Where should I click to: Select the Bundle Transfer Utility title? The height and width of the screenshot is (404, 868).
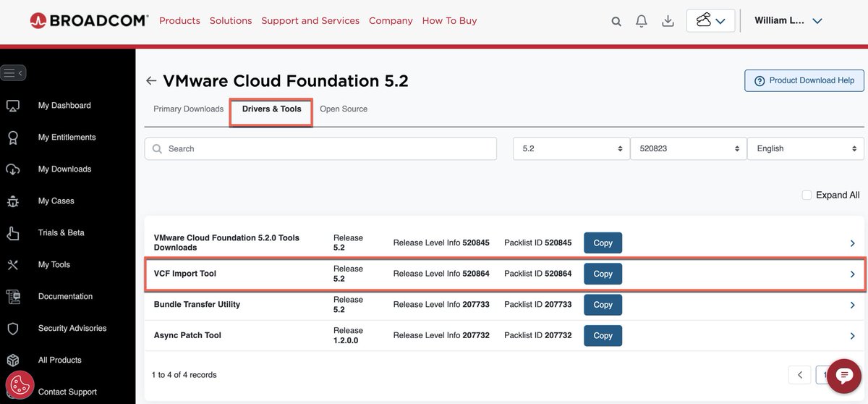point(197,305)
